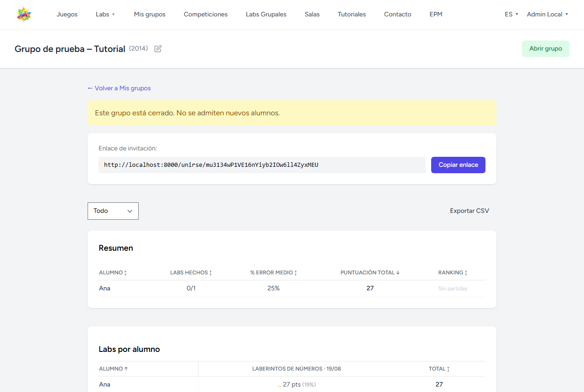
Task: Sort Resumen table by Alumno
Action: coord(113,273)
